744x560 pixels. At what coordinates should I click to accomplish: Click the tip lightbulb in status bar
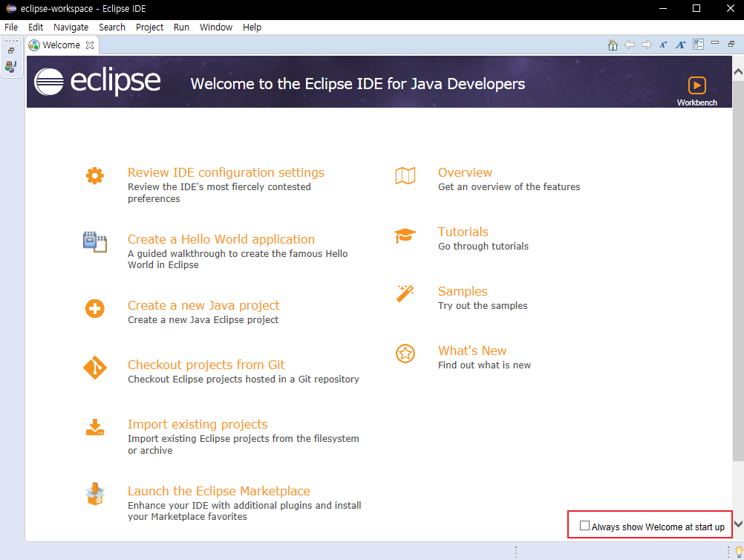739,551
